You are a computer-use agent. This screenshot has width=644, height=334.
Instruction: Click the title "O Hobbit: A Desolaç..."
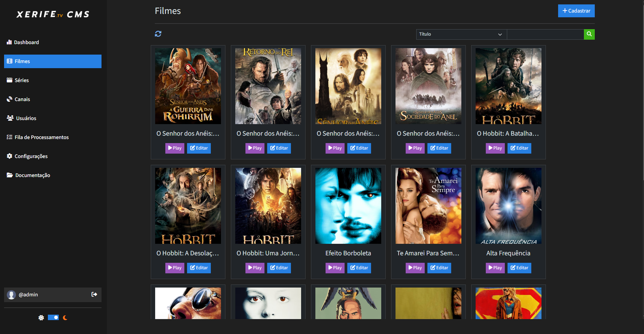point(188,253)
